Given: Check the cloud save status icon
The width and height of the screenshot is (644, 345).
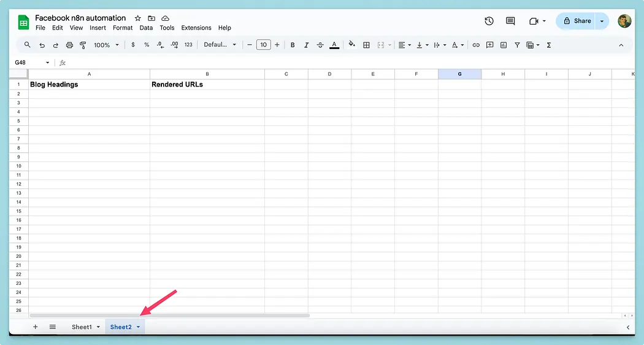Looking at the screenshot, I should (165, 18).
